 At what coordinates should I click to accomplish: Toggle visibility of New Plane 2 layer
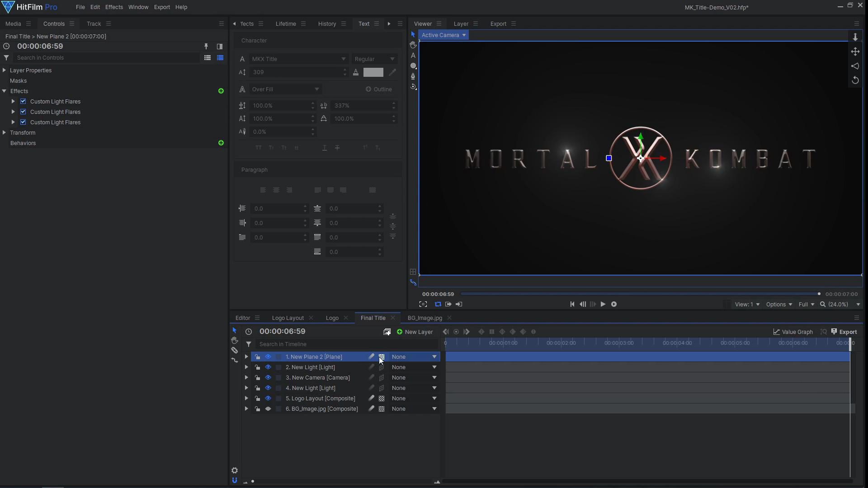[268, 357]
